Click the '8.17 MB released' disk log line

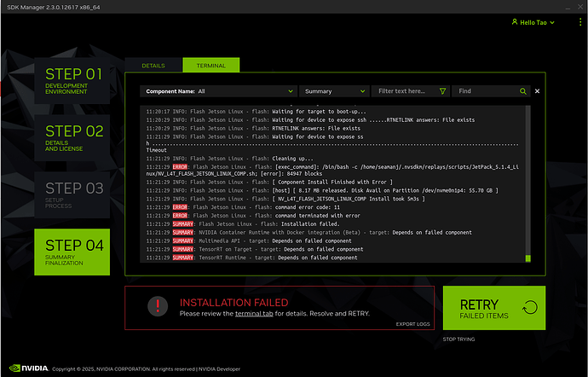(x=322, y=190)
